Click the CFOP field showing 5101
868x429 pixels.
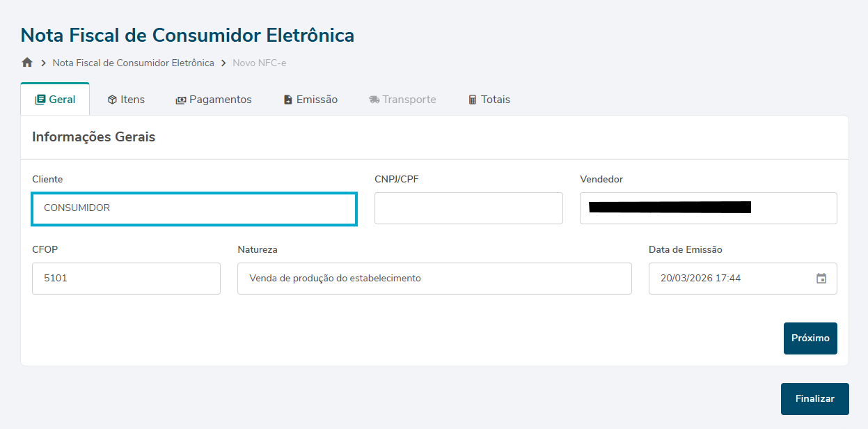126,279
